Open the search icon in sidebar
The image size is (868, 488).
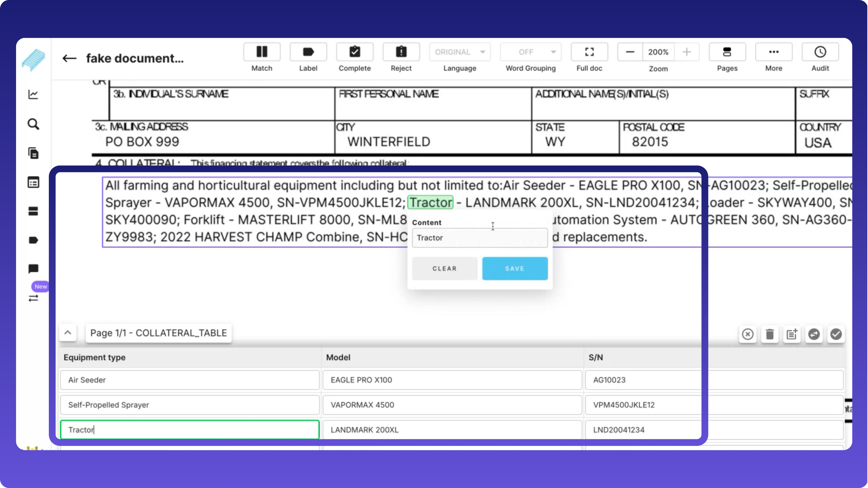[33, 124]
